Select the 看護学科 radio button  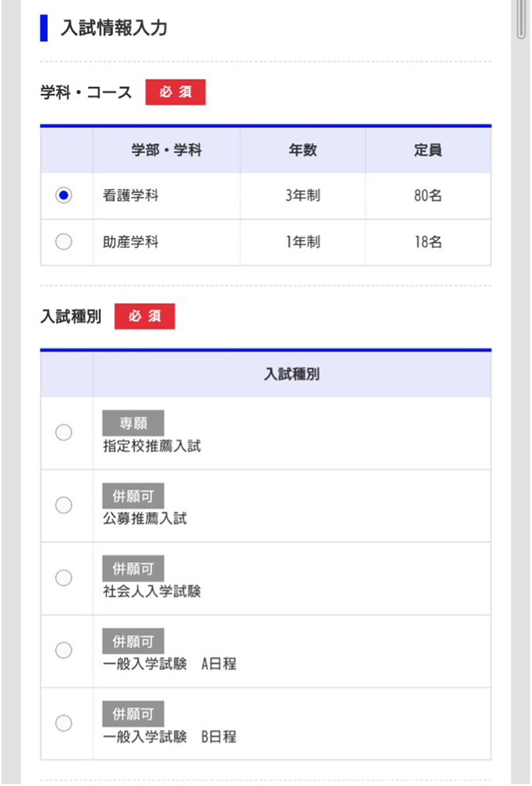tap(64, 195)
